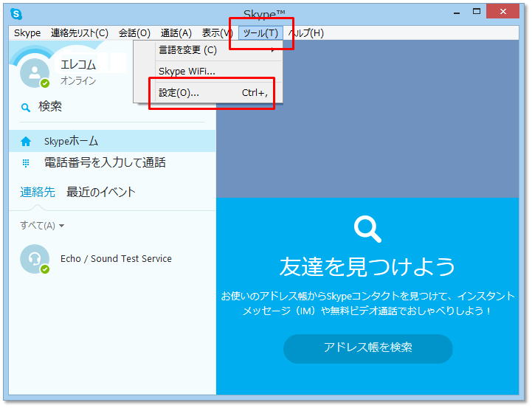The image size is (532, 408).
Task: Maximize the Skype window
Action: coord(477,12)
